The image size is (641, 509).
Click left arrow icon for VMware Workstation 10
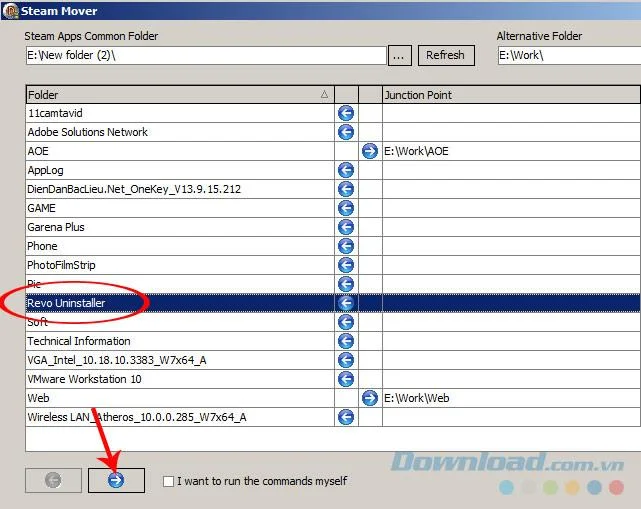click(x=346, y=379)
